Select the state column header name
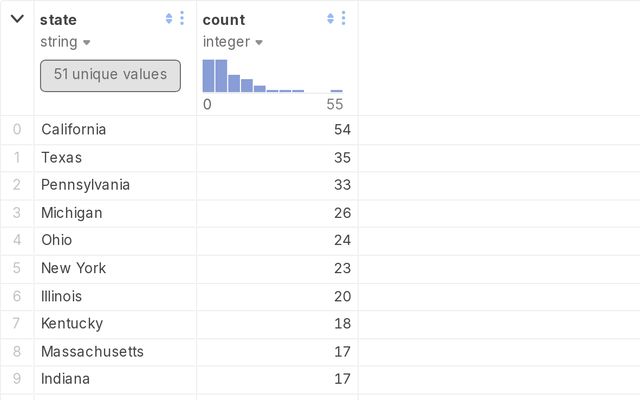Viewport: 640px width, 400px height. (58, 20)
